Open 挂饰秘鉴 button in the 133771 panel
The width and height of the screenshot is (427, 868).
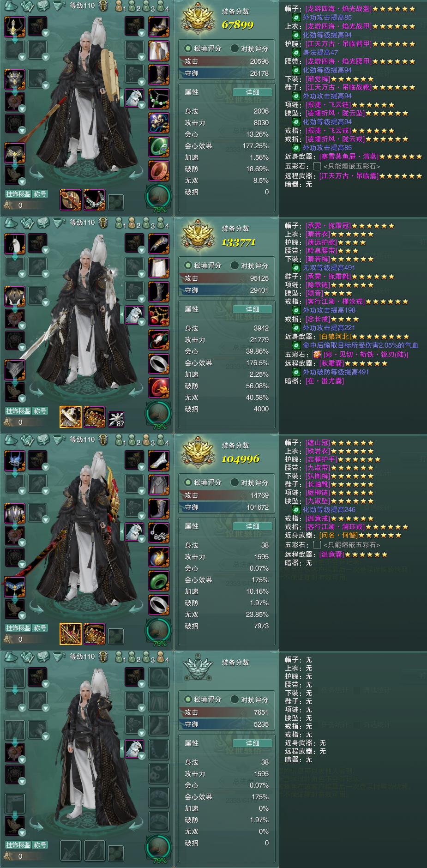click(x=18, y=411)
